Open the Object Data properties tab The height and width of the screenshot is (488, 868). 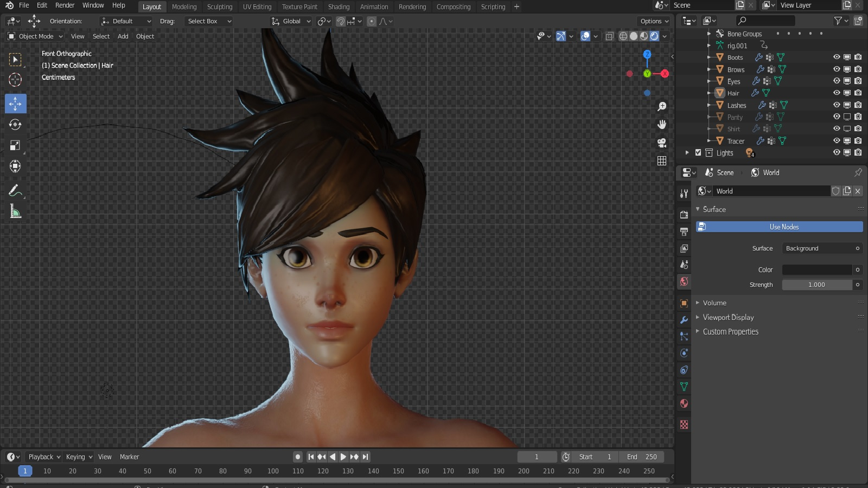click(684, 387)
